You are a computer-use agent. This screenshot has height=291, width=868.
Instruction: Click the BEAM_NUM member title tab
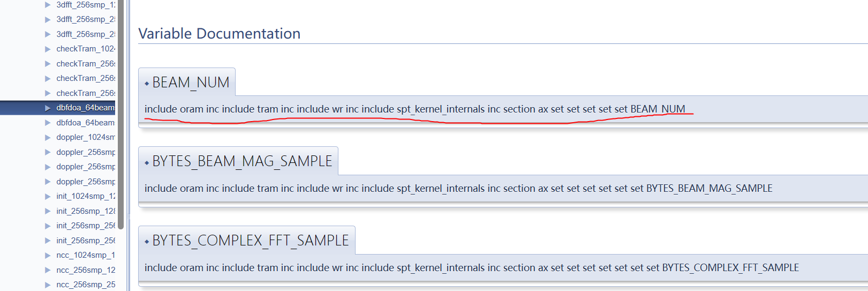pos(191,83)
